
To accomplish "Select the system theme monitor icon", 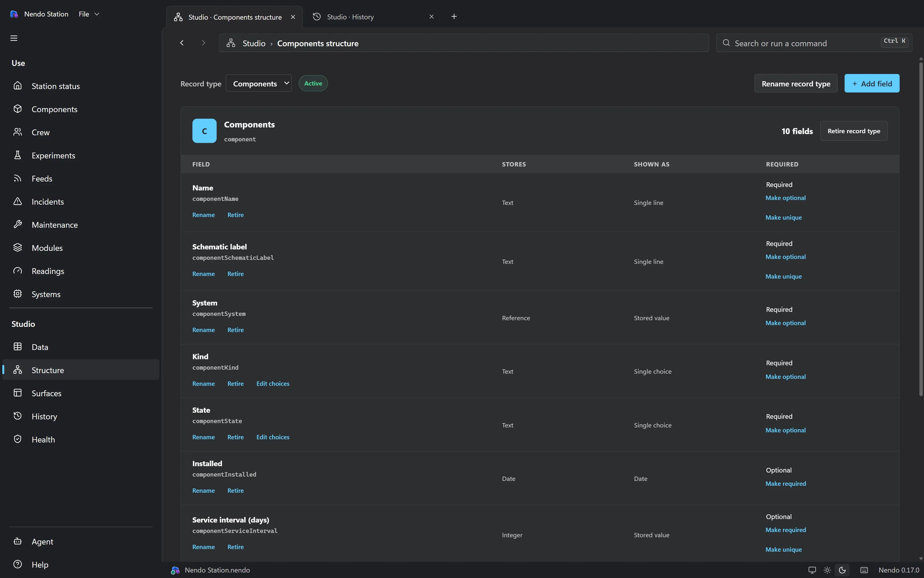I will 812,570.
